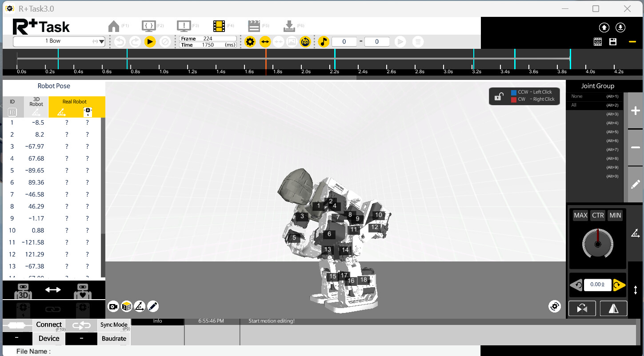644x356 pixels.
Task: Toggle the 3D cube view icon
Action: coord(127,306)
